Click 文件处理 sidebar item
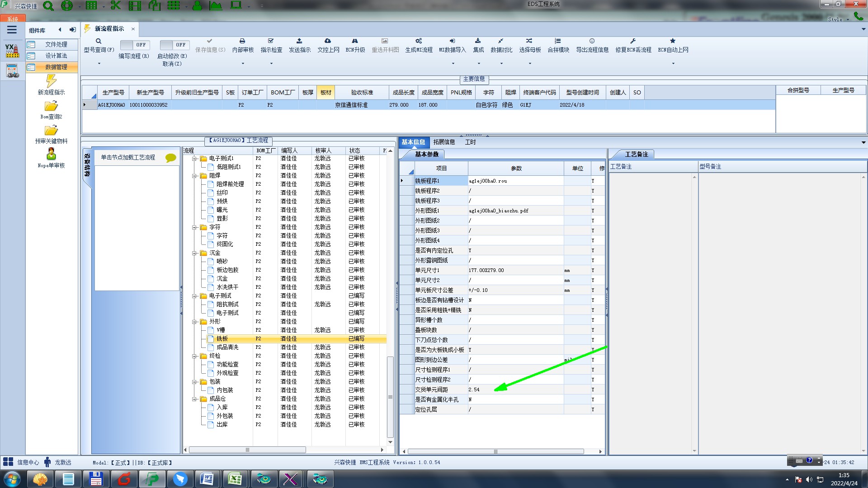The image size is (868, 488). pyautogui.click(x=56, y=44)
